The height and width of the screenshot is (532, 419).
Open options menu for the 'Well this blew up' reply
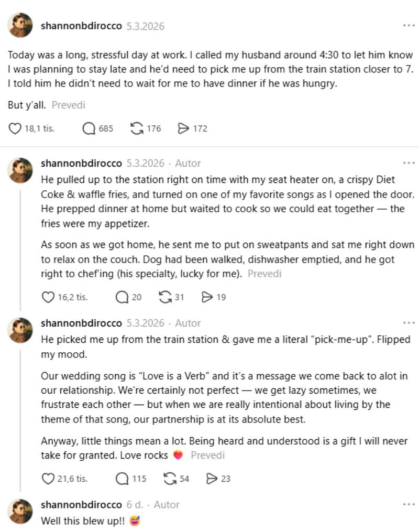[409, 505]
